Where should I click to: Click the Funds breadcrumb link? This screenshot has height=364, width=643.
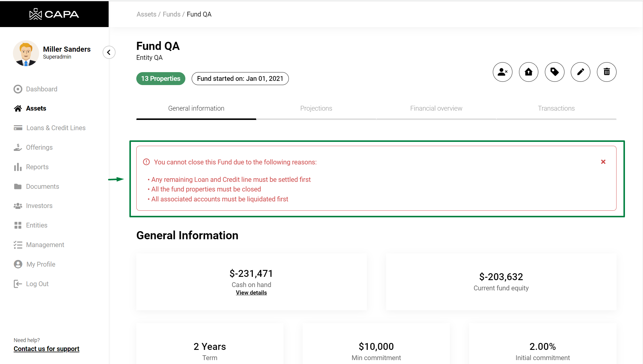(172, 14)
